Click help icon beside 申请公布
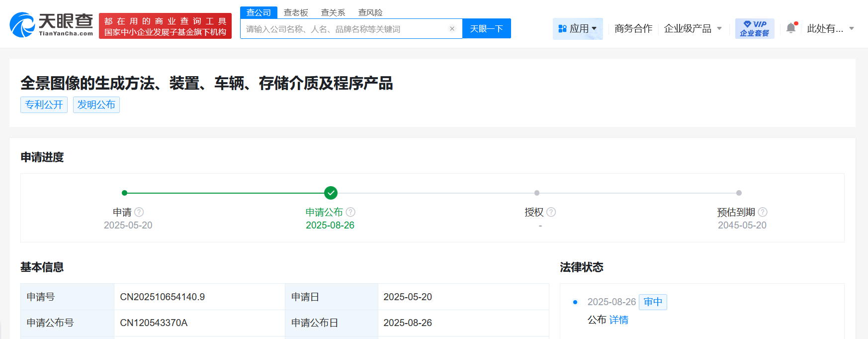 point(350,212)
